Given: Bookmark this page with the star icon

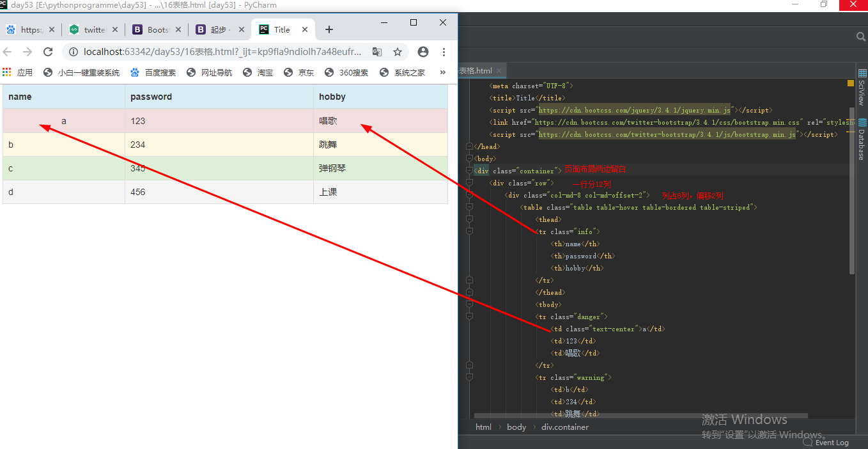Looking at the screenshot, I should coord(398,52).
